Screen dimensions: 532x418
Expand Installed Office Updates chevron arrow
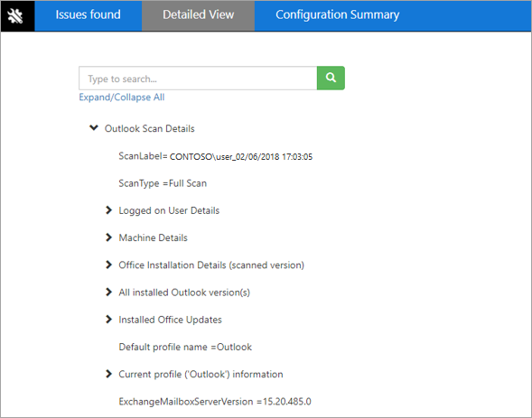click(x=108, y=320)
